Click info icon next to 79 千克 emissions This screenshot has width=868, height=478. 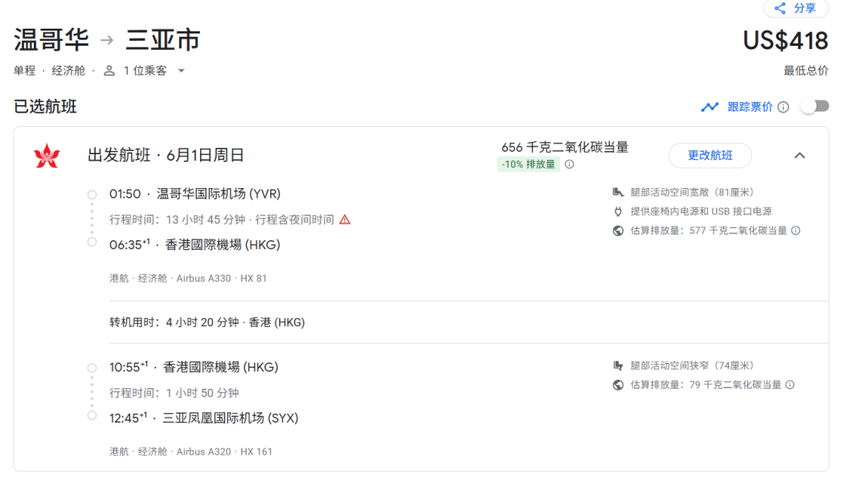tap(790, 385)
